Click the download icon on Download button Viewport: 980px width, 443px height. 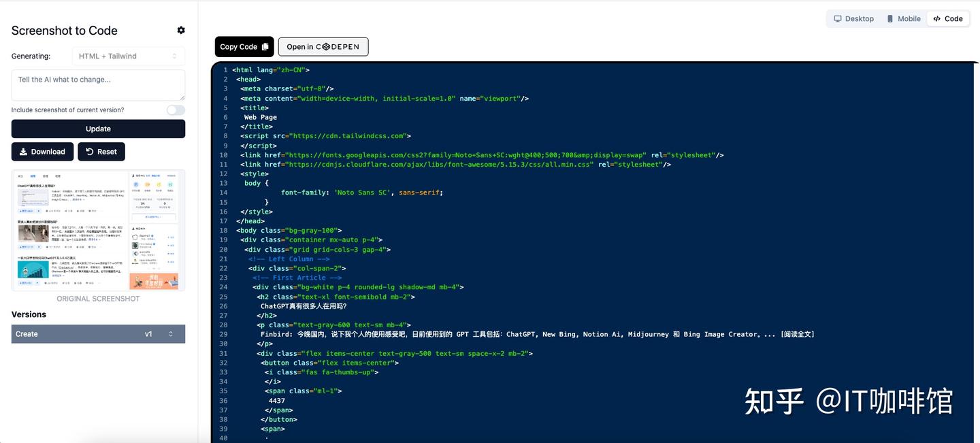[24, 151]
